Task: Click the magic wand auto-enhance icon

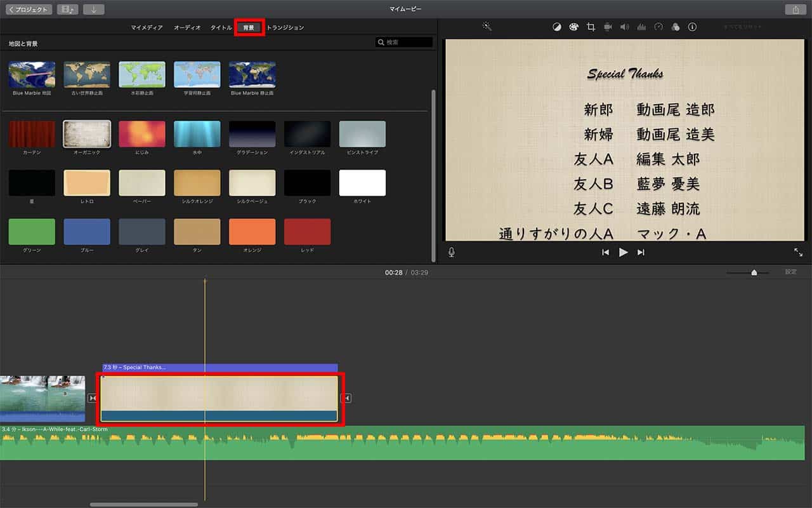Action: click(487, 27)
